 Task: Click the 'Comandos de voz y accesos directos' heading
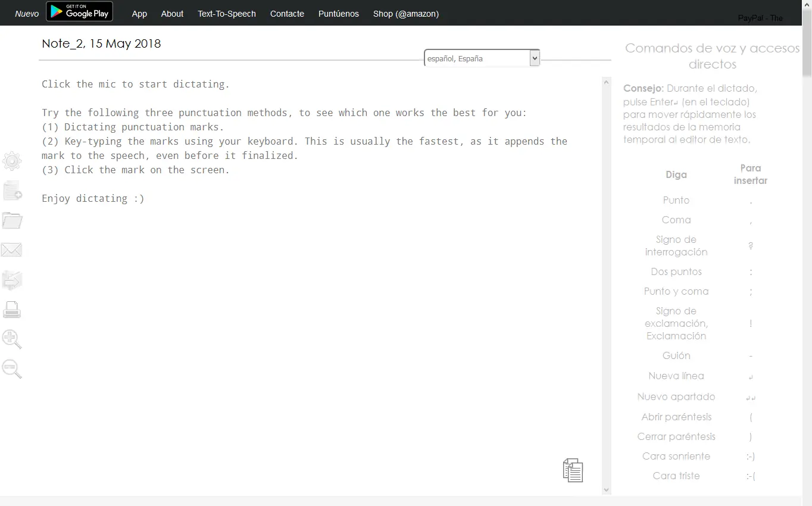(x=712, y=56)
